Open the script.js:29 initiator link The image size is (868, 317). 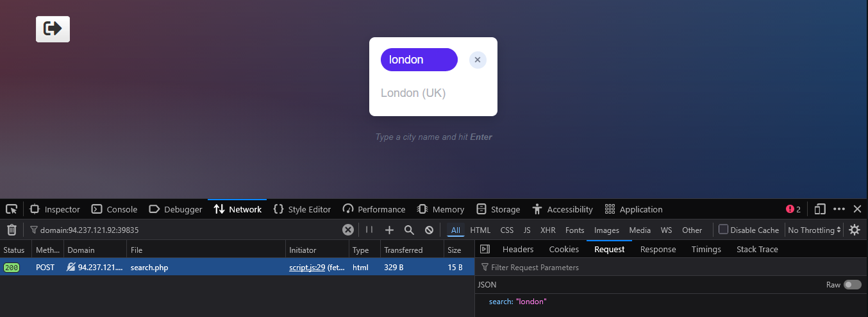click(307, 267)
